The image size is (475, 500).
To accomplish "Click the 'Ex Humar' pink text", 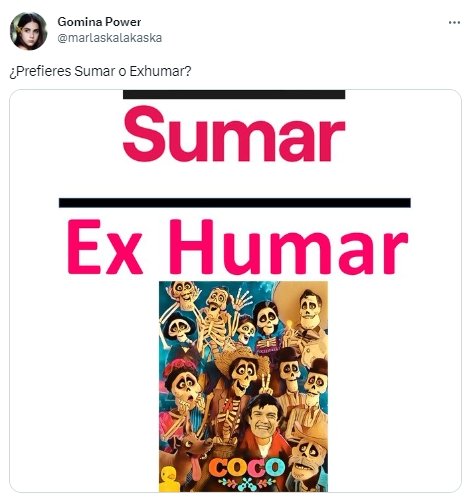I will click(238, 247).
